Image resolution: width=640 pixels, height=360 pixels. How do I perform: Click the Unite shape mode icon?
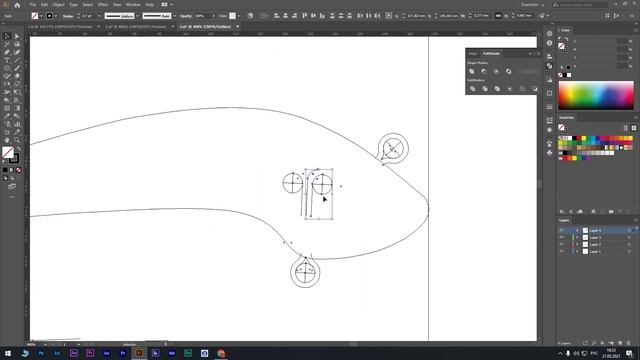472,71
